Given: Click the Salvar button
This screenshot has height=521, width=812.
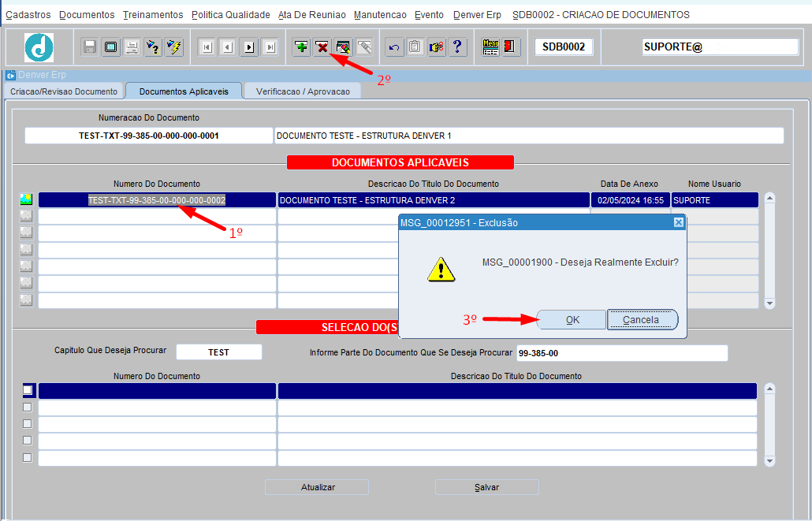Looking at the screenshot, I should pyautogui.click(x=486, y=487).
